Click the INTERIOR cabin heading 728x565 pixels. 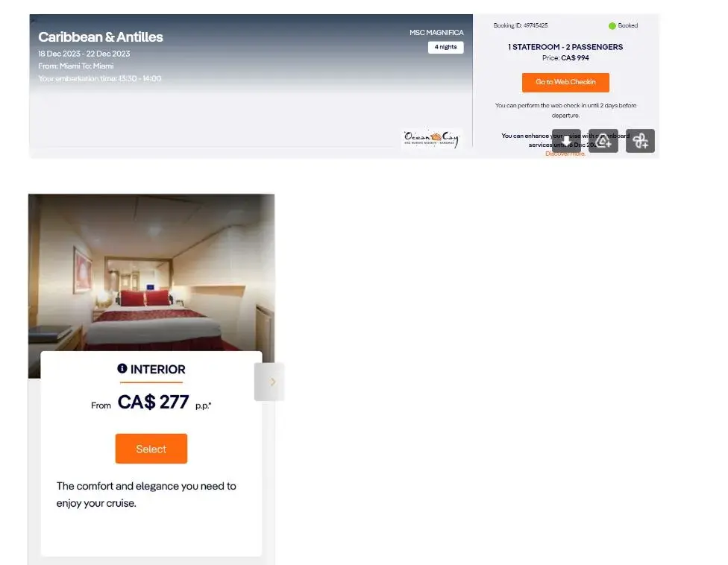tap(158, 369)
